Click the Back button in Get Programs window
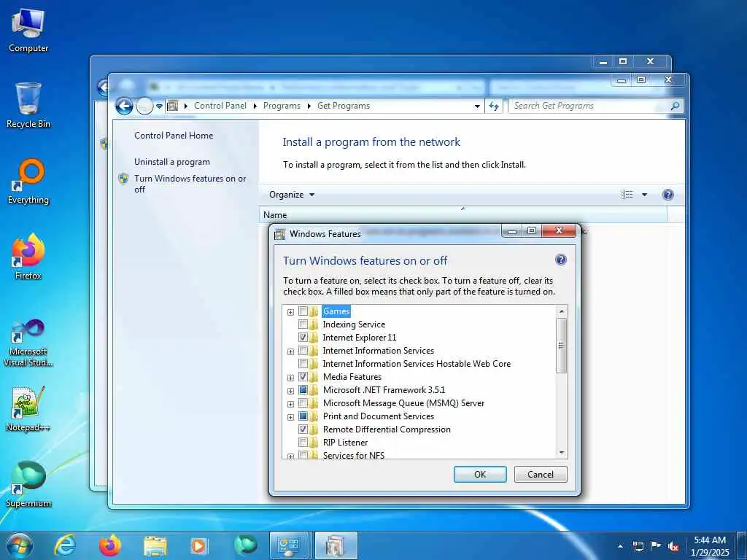 pos(124,106)
